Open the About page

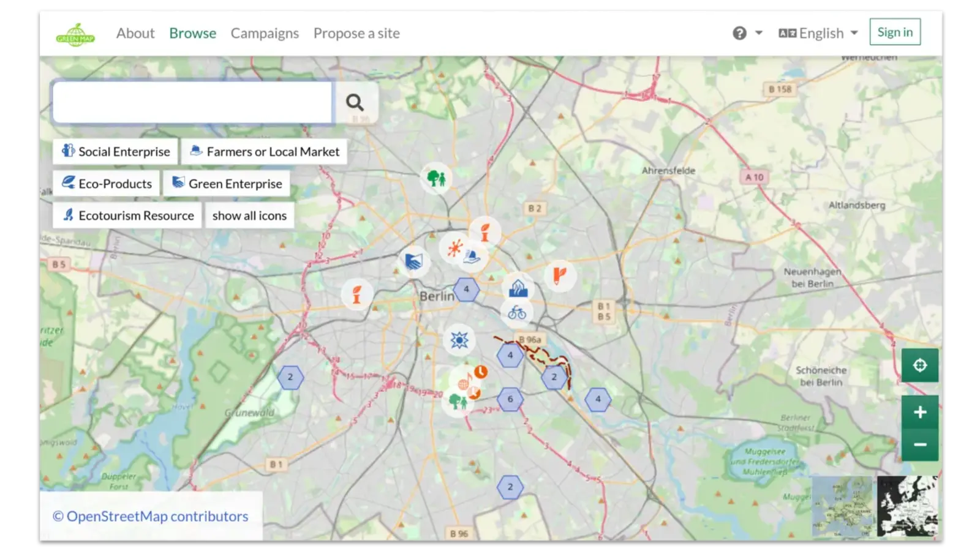click(135, 33)
